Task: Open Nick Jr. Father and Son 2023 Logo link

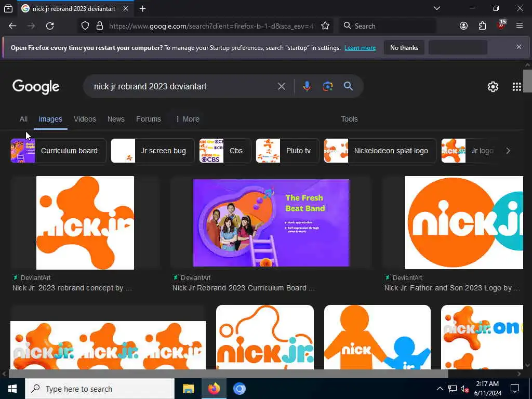Action: pyautogui.click(x=452, y=288)
